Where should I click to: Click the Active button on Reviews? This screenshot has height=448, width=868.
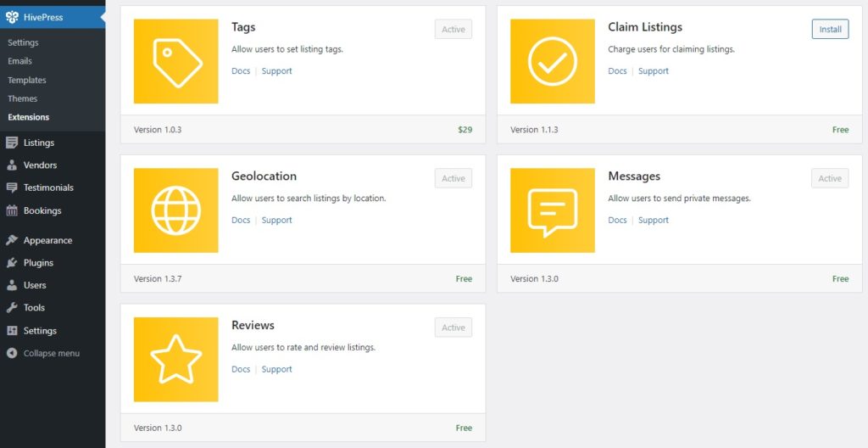click(453, 328)
